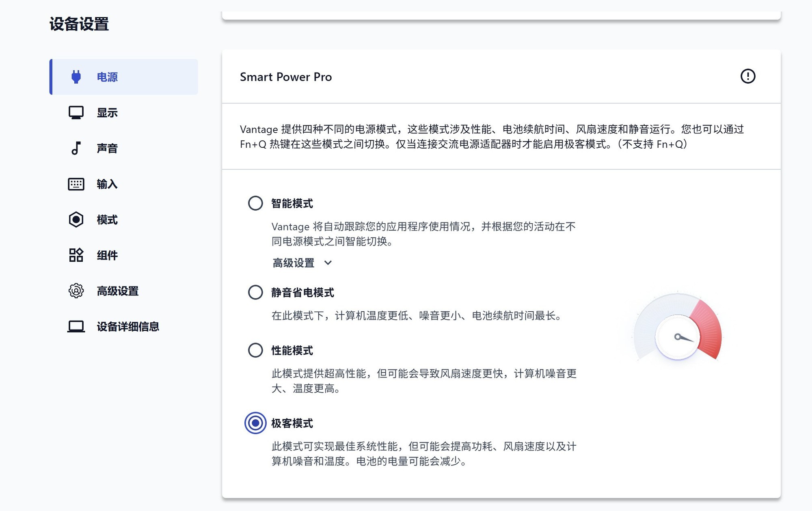Click the hexagon mode icon
This screenshot has height=511, width=812.
pyautogui.click(x=76, y=220)
